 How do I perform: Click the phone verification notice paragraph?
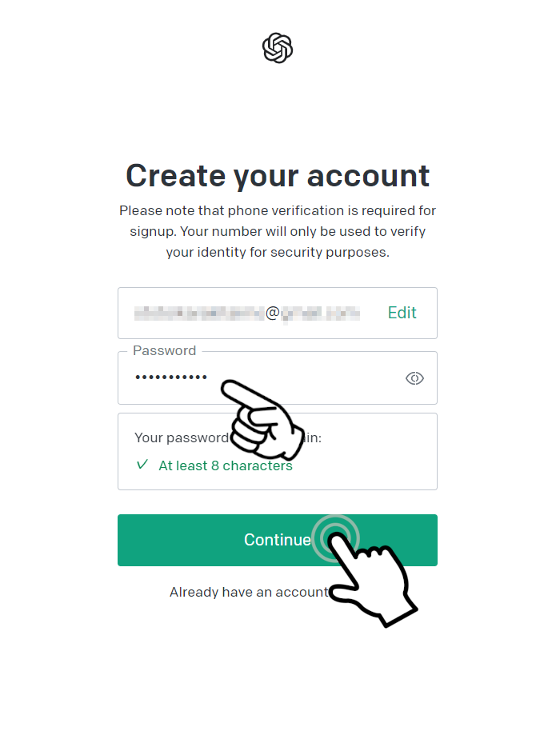278,231
